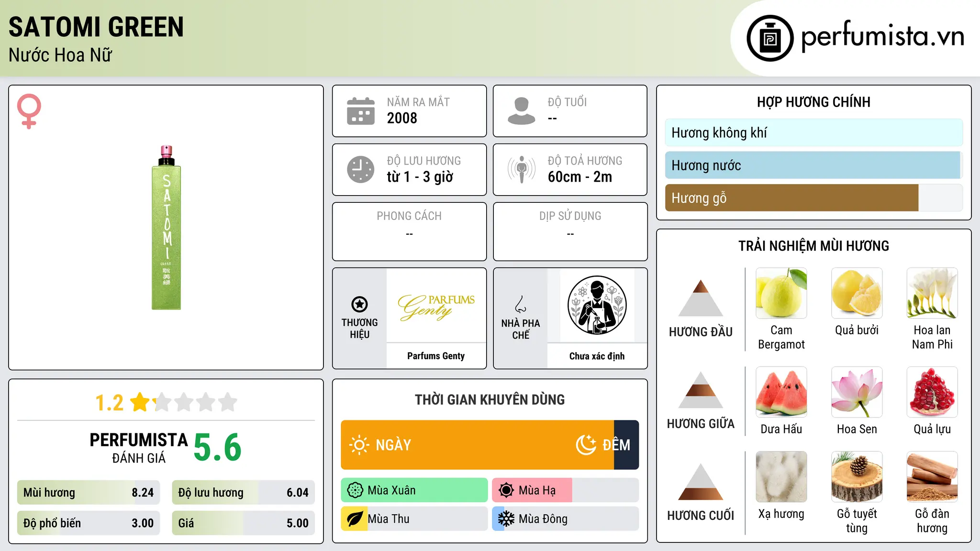Click the moon icon next to Đêm

[x=586, y=445]
